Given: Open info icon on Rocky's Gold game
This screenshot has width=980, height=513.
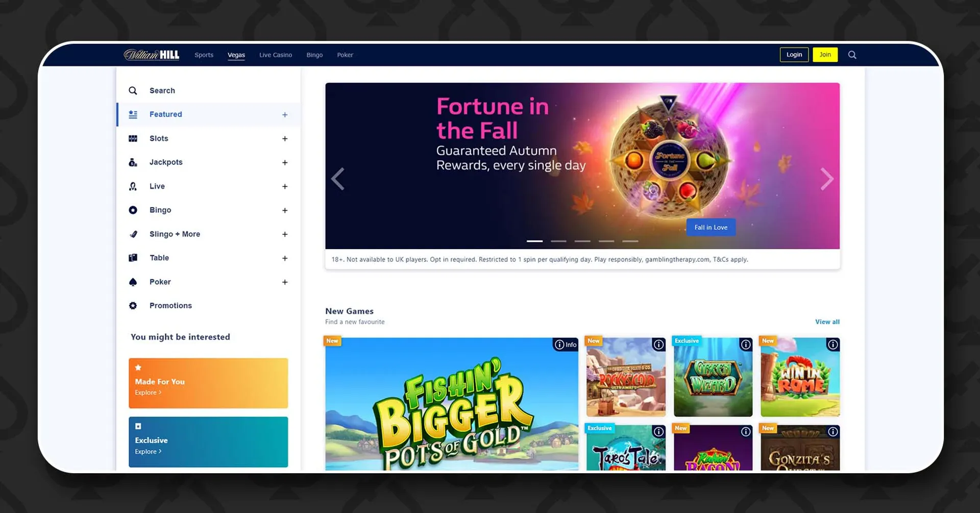Looking at the screenshot, I should click(659, 345).
